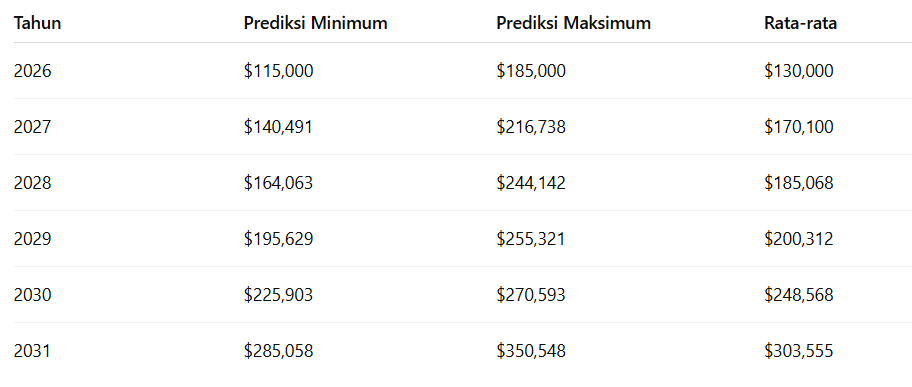Screen dimensions: 912x387
Task: Click the Prediksi Maksimum column header
Action: click(x=573, y=23)
